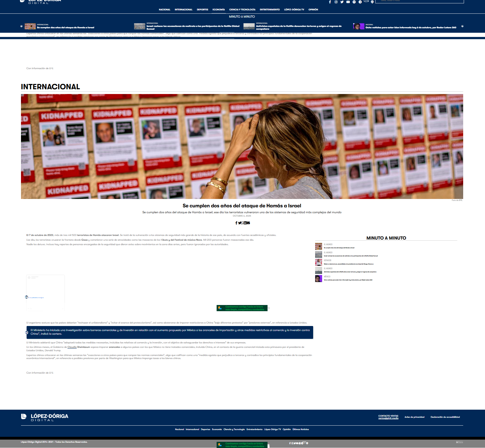Viewport: 485px width, 448px height.
Task: Open Internacional in the footer navigation
Action: click(x=193, y=429)
